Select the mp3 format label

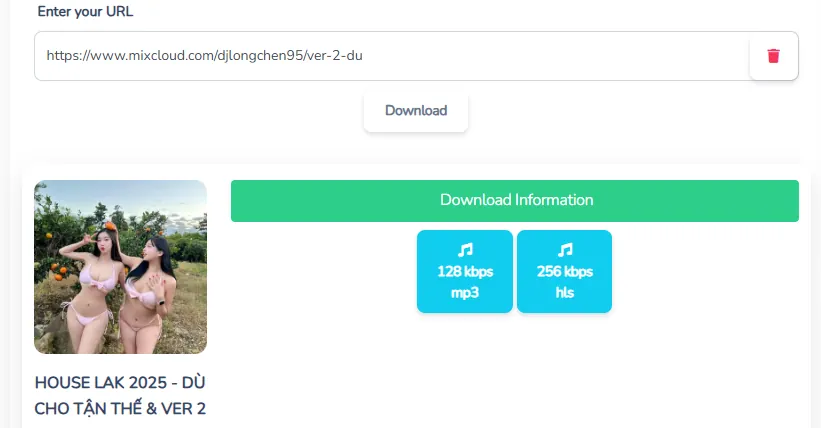tap(465, 292)
